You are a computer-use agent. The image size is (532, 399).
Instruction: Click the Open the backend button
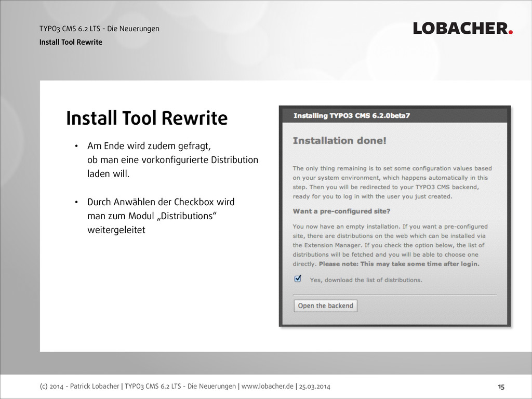click(x=325, y=305)
